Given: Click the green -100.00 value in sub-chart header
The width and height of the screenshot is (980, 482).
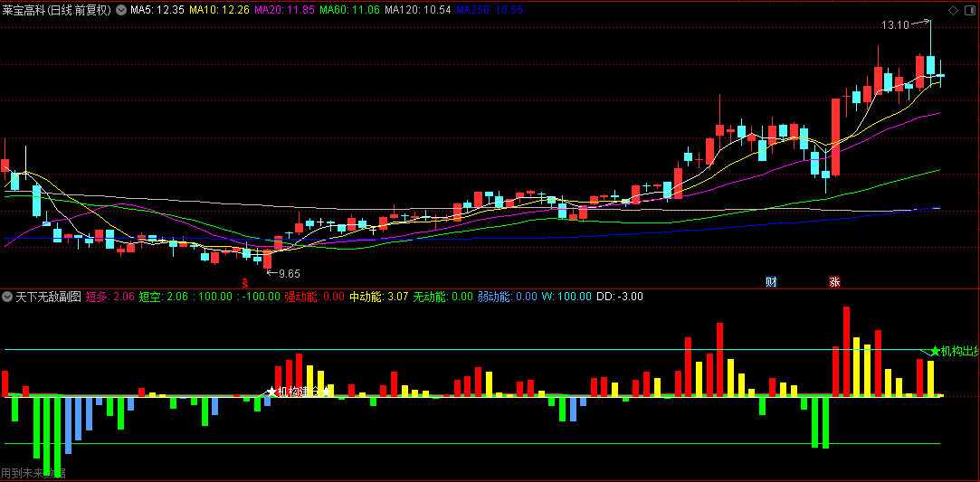Looking at the screenshot, I should 260,297.
